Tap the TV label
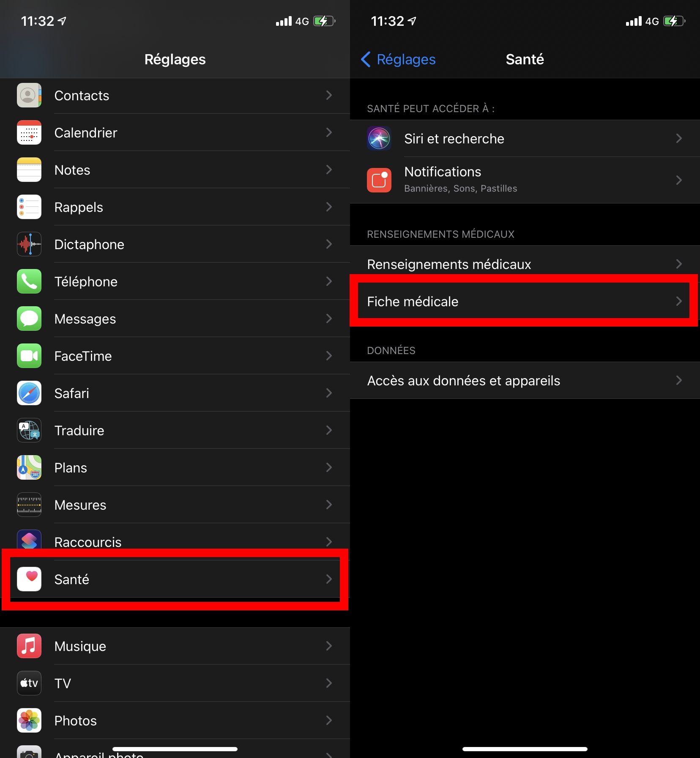Screen dimensions: 700x758 [63, 684]
